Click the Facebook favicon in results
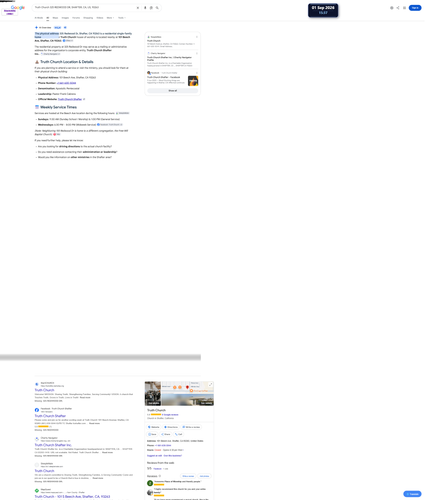The height and width of the screenshot is (500, 427). 37,410
